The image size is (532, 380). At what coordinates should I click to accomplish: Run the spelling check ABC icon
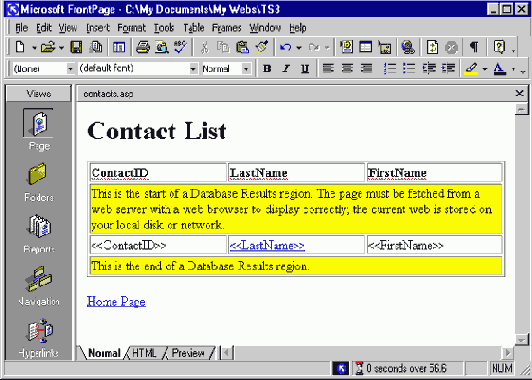coord(180,47)
